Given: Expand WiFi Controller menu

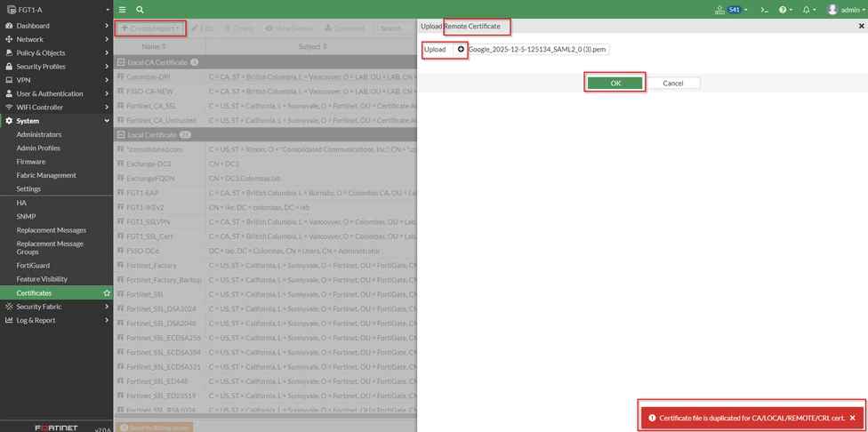Looking at the screenshot, I should pos(107,107).
